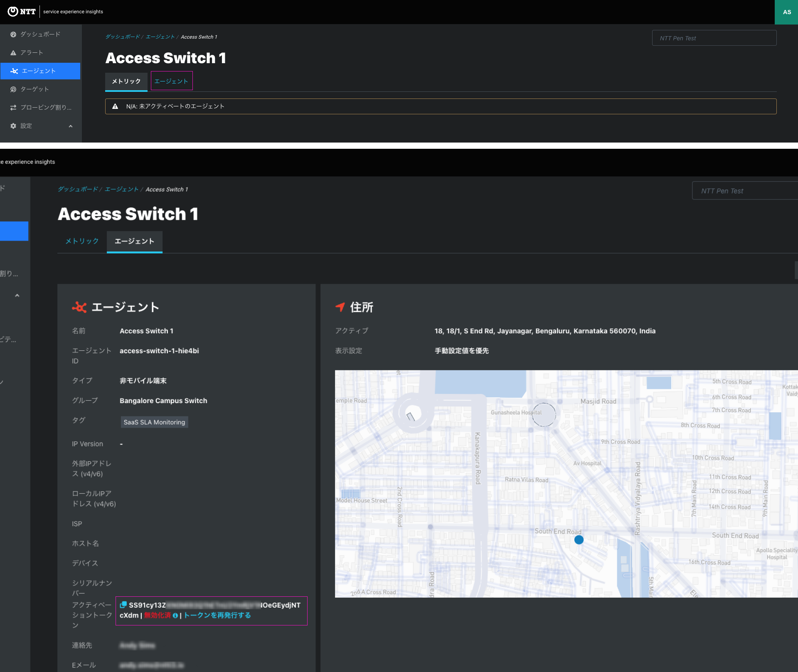This screenshot has width=798, height=672.
Task: Switch to メトリック tab in top view
Action: click(126, 81)
